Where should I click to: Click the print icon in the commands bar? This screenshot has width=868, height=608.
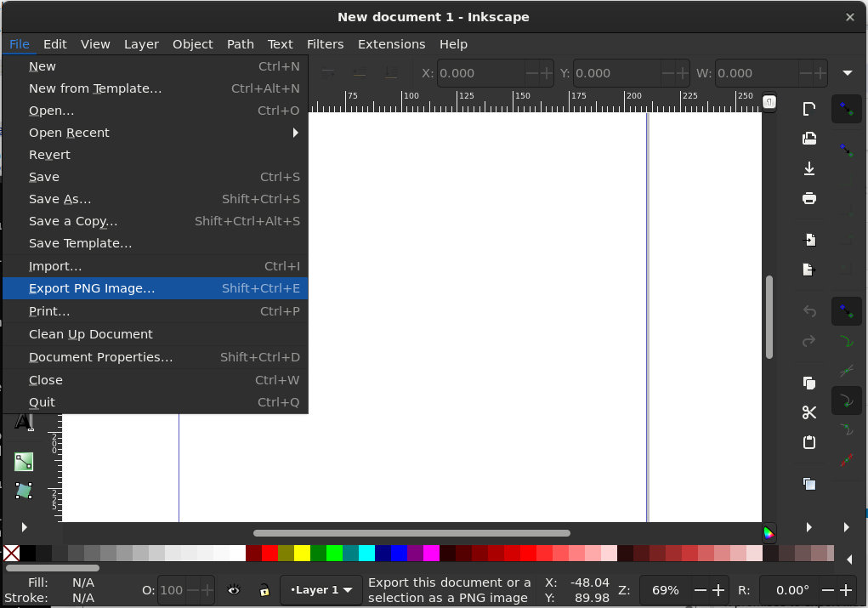[x=808, y=198]
